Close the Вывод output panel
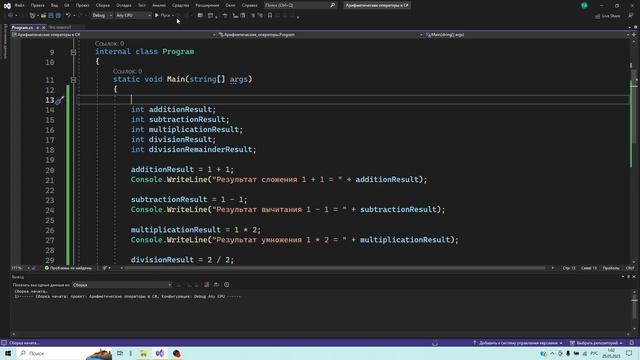The image size is (640, 360). [634, 277]
